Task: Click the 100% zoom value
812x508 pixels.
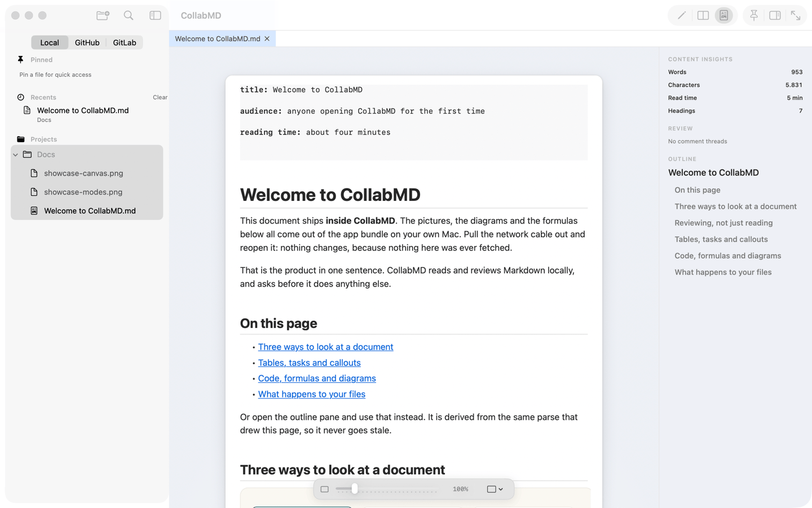Action: tap(460, 489)
